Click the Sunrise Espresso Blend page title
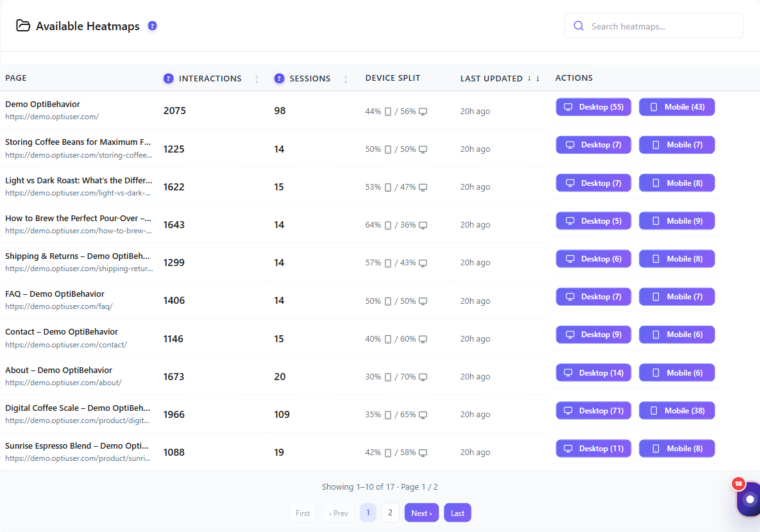Screen dimensions: 760x532 (x=76, y=445)
